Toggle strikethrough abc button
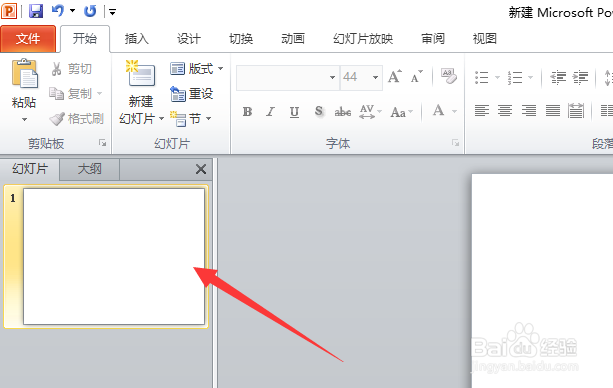Screen dimensions: 613x388 pyautogui.click(x=342, y=112)
